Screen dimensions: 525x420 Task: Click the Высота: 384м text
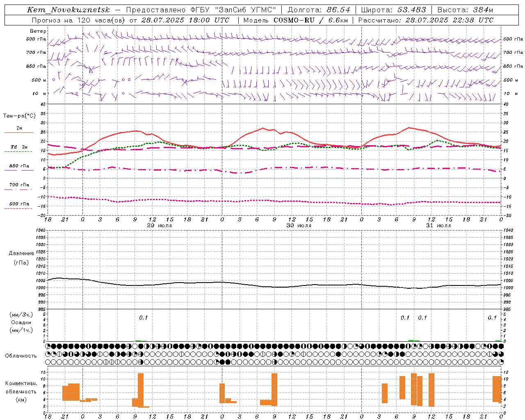click(465, 10)
